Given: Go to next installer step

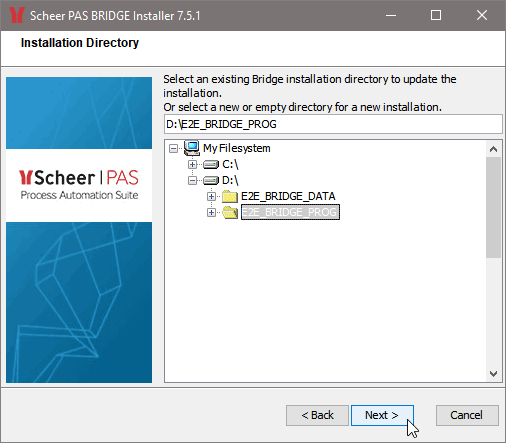Looking at the screenshot, I should 382,415.
